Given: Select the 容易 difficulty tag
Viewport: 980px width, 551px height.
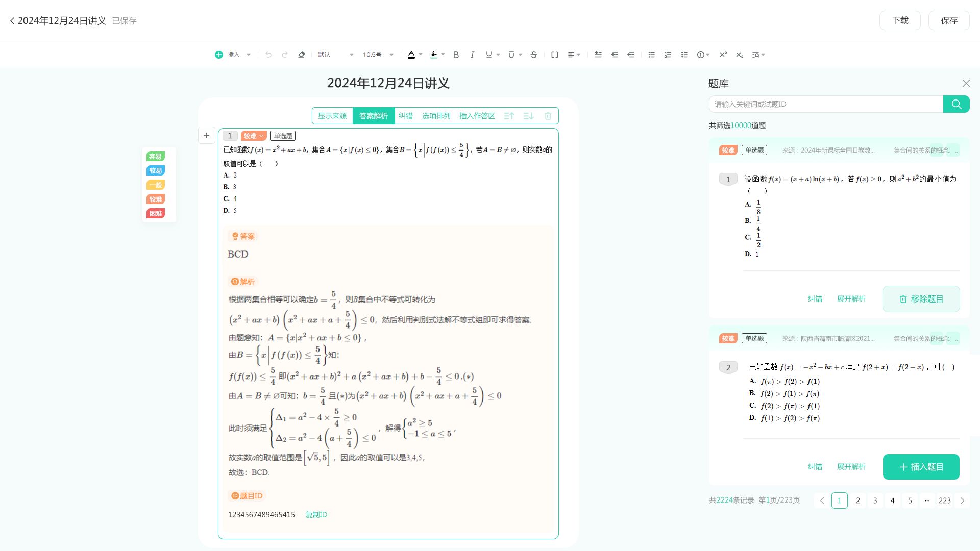Looking at the screenshot, I should coord(156,157).
